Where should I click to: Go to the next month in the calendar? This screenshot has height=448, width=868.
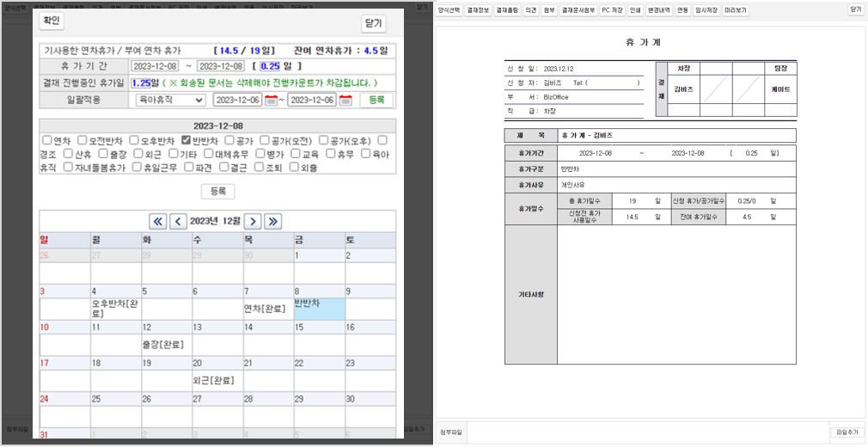(253, 222)
